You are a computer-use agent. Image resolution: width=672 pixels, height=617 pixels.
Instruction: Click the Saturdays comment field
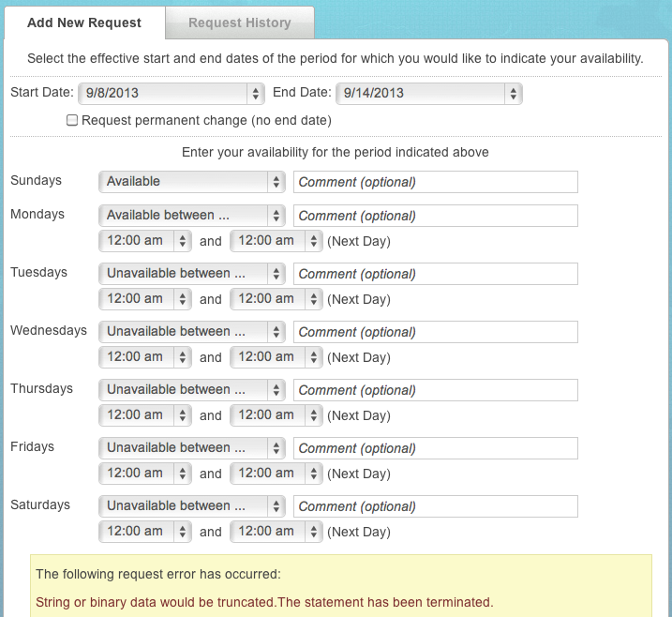coord(436,506)
